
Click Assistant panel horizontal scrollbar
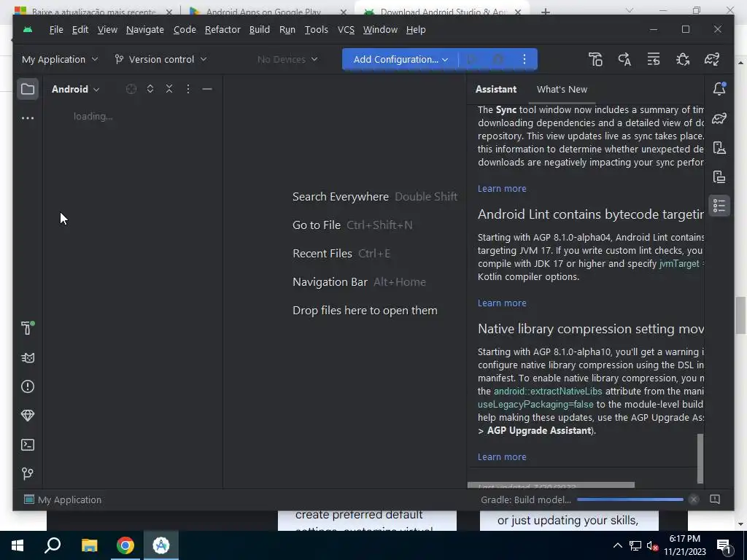pos(551,485)
